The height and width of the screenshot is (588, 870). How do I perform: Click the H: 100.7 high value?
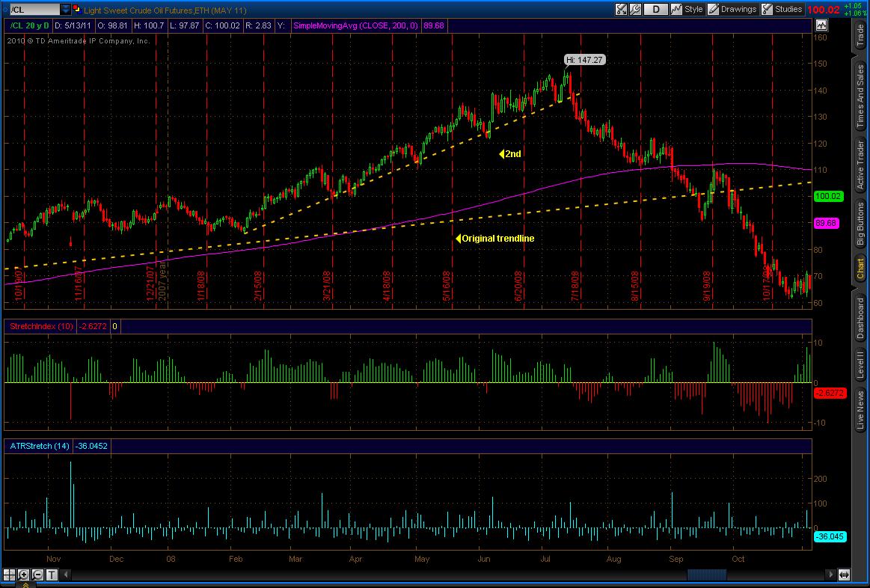[149, 25]
